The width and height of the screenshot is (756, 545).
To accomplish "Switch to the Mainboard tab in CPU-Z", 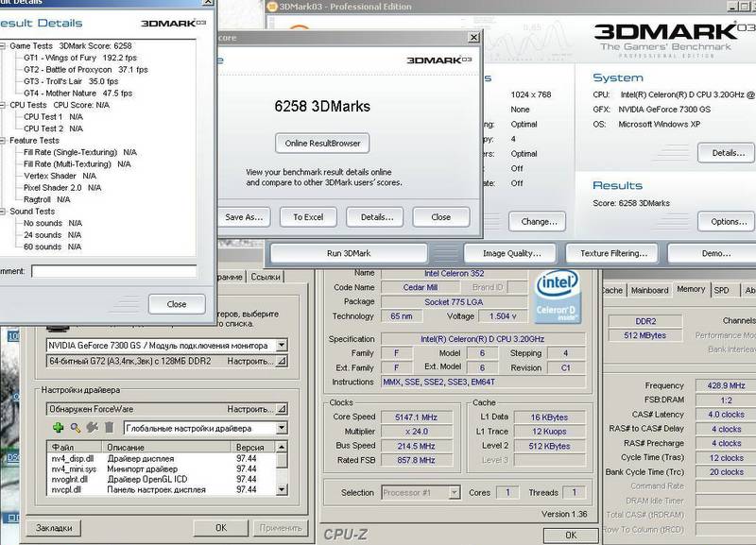I will coord(649,290).
